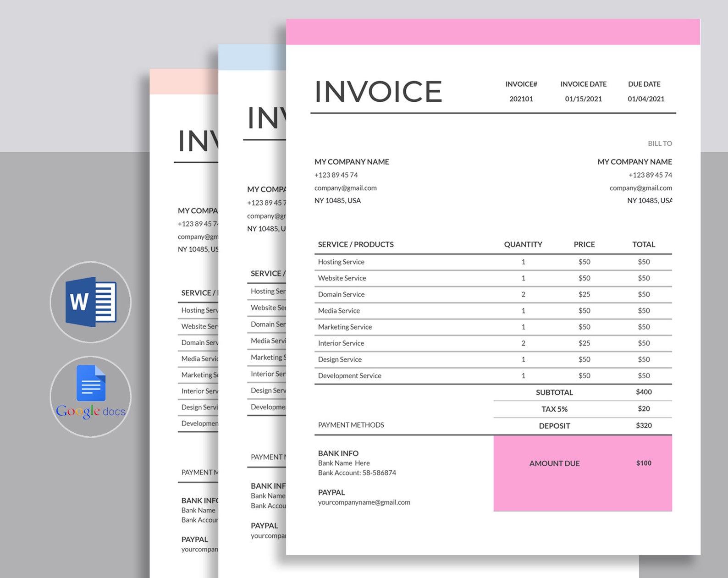Select Bank Account: 58-586874 text
The height and width of the screenshot is (578, 728).
pos(357,473)
